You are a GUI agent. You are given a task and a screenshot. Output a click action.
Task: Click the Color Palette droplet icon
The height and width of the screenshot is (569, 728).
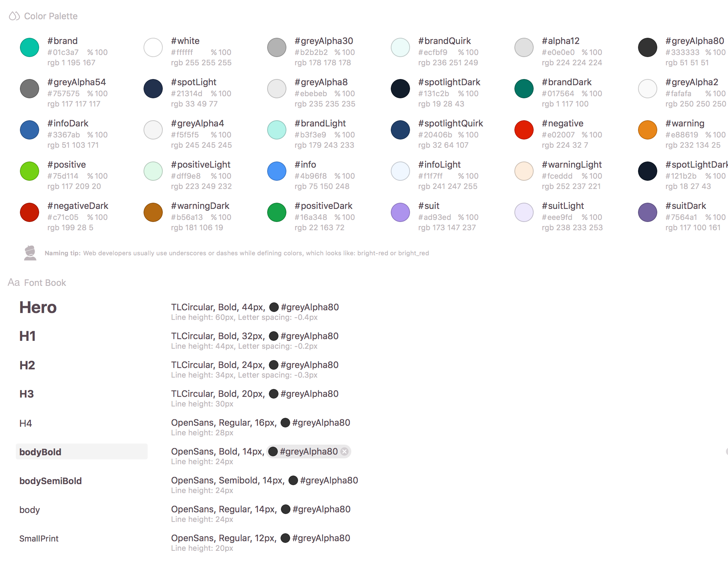point(14,16)
